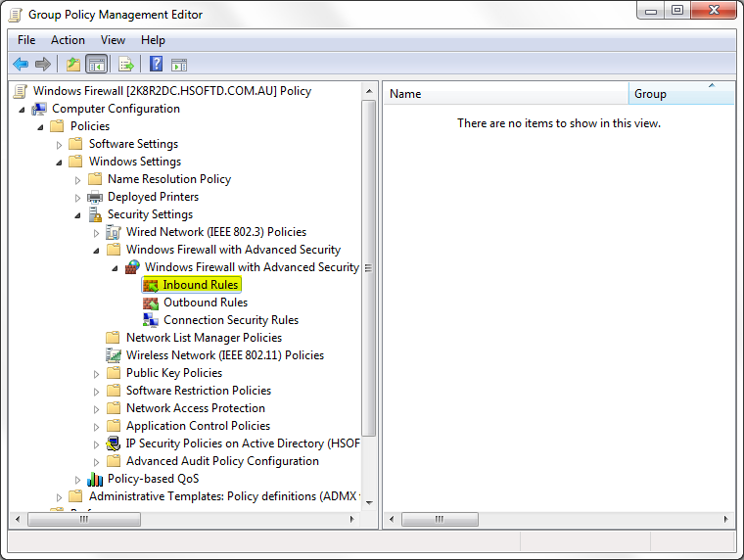
Task: Click tree pane scroll down arrow
Action: pyautogui.click(x=369, y=502)
